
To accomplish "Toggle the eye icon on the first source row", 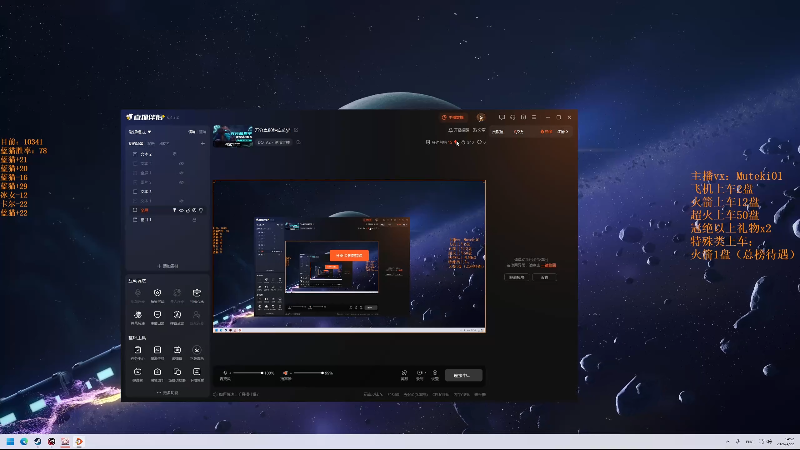I will pos(174,154).
